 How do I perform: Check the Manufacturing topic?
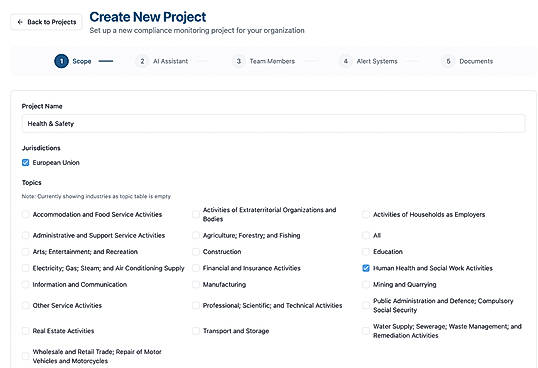click(196, 285)
